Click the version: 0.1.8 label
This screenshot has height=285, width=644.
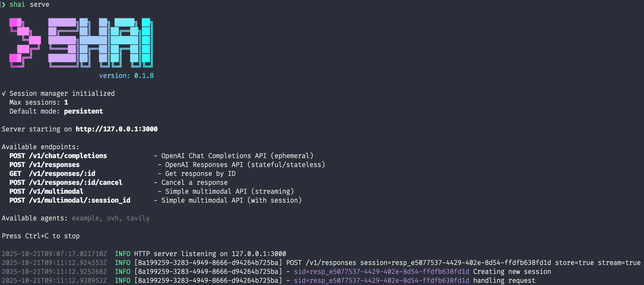tap(126, 76)
